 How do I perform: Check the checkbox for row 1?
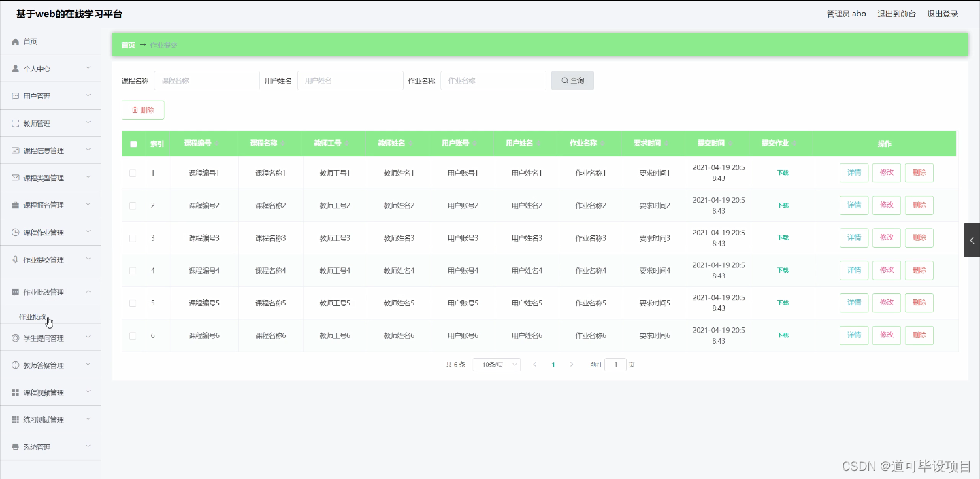click(133, 172)
